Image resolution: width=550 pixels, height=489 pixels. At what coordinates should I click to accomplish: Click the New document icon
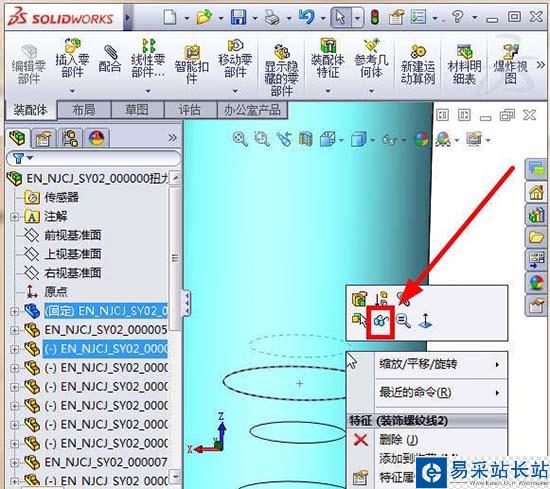[170, 16]
